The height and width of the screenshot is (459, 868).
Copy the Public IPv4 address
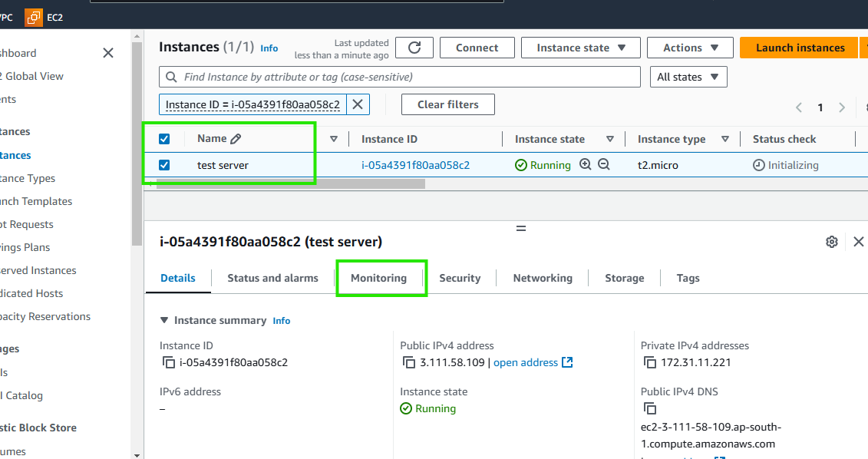(x=409, y=362)
